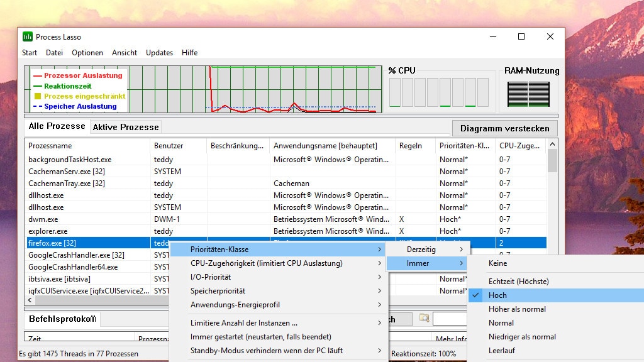The width and height of the screenshot is (644, 362).
Task: Select Höher als normal priority
Action: point(556,309)
